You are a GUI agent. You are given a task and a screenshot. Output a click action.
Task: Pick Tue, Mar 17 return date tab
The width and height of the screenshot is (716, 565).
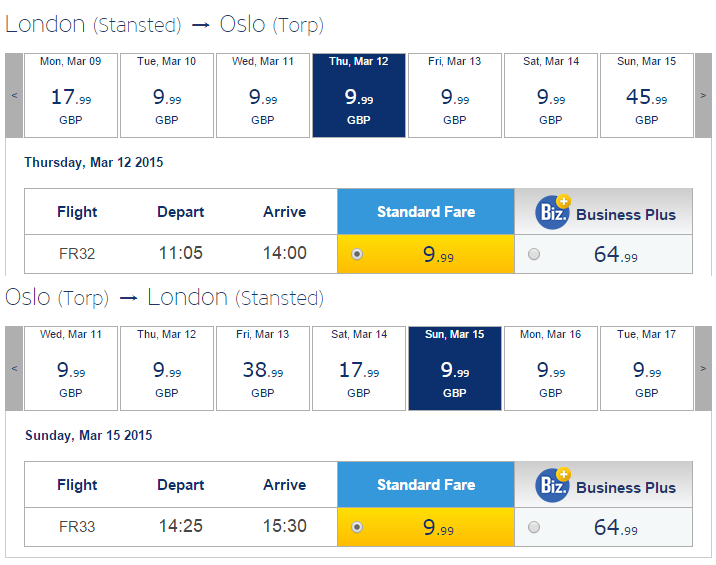click(647, 368)
